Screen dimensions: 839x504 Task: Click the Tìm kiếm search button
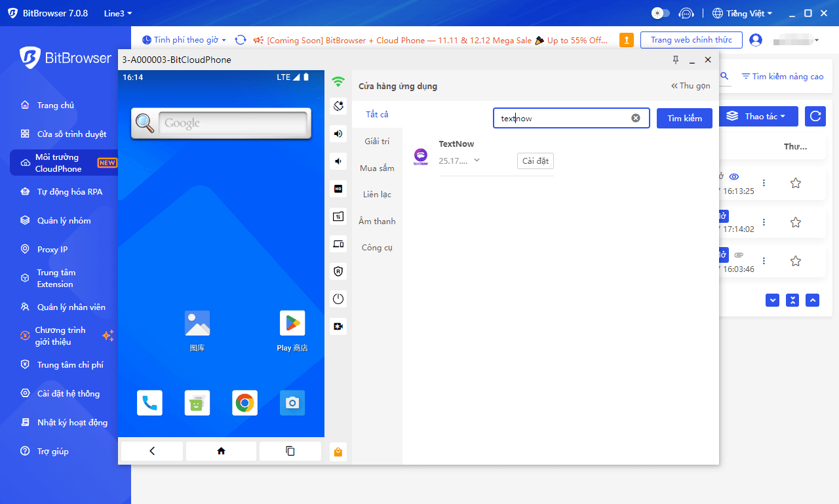(684, 119)
